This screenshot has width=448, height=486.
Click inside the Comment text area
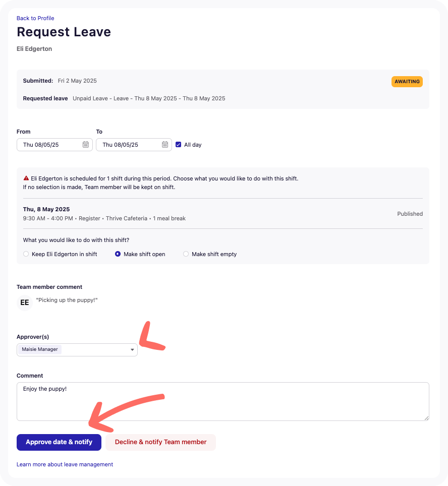point(223,401)
